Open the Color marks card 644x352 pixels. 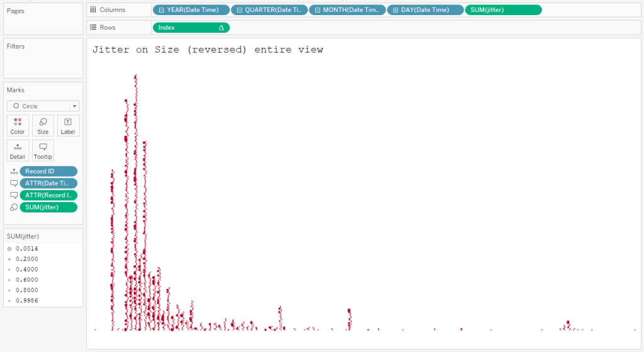pos(18,125)
